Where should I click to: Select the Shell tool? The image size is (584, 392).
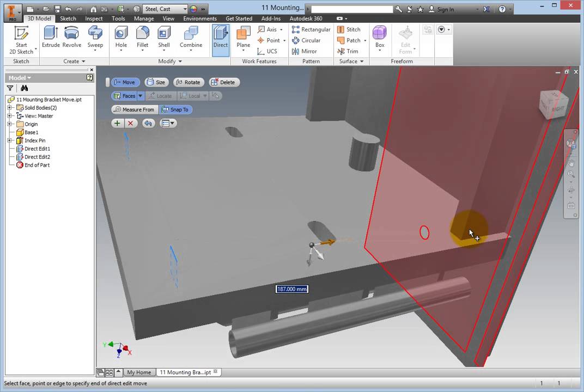(x=164, y=38)
